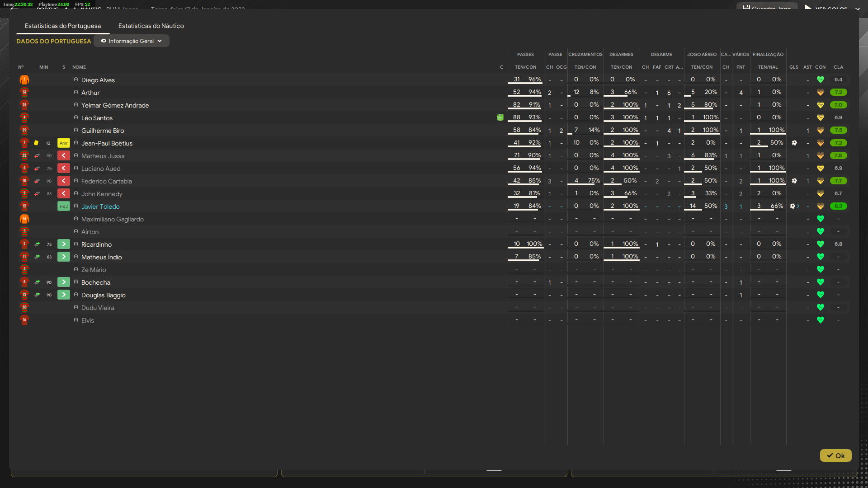Click Guilherme Biro's 7.5 rating badge
This screenshot has height=488, width=868.
[x=838, y=130]
